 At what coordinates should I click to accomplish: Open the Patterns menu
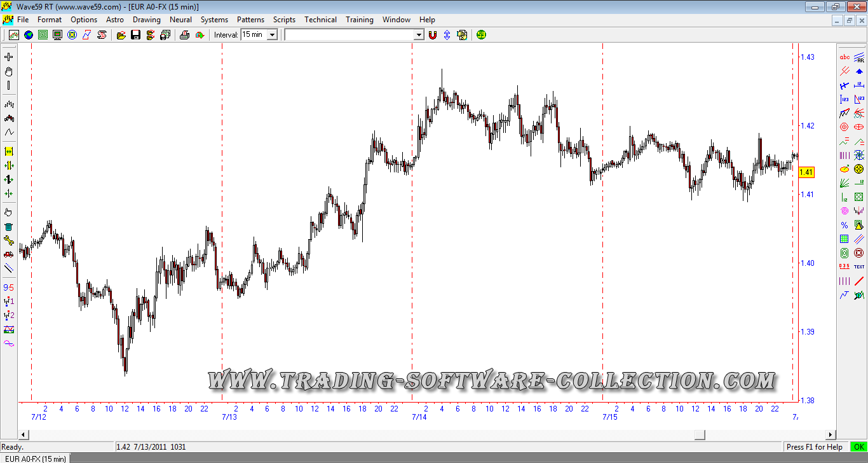tap(250, 20)
